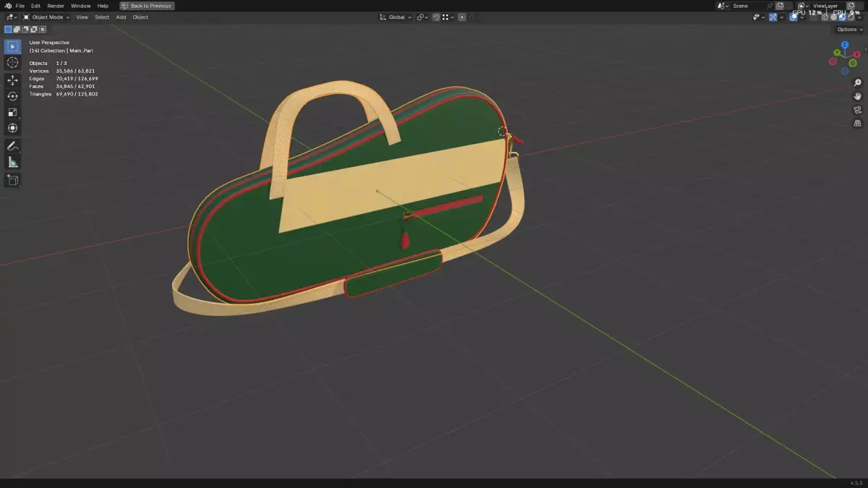Open Options dropdown
Image resolution: width=868 pixels, height=488 pixels.
(x=849, y=30)
